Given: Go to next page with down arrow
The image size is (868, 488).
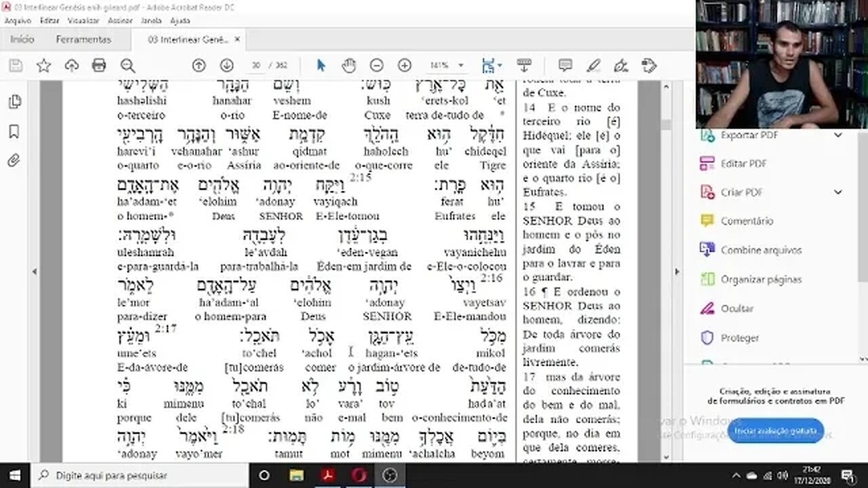Looking at the screenshot, I should pos(226,65).
